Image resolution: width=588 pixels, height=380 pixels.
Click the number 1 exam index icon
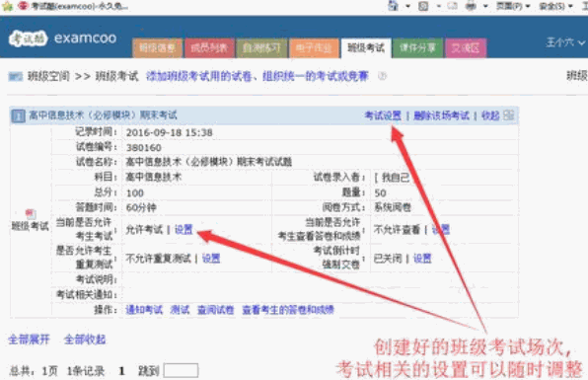pos(18,115)
